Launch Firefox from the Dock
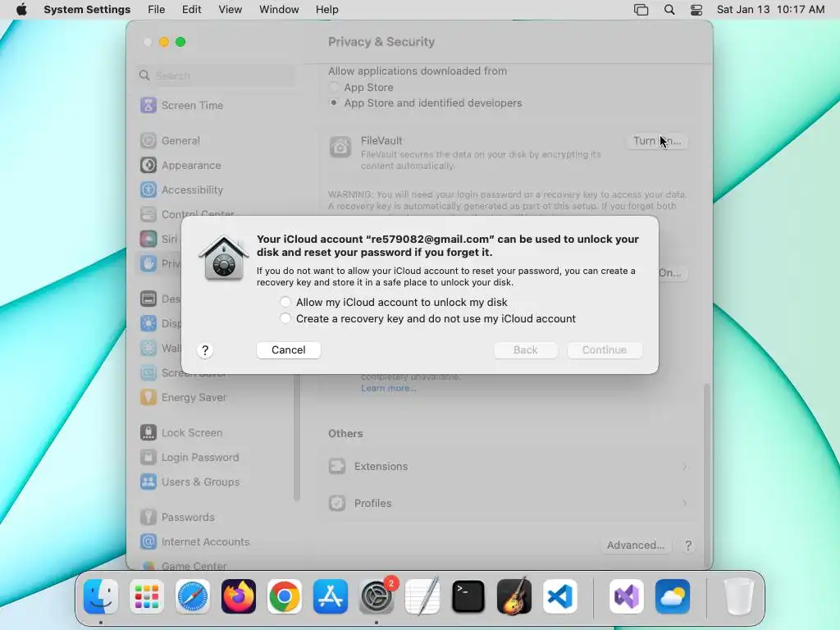The height and width of the screenshot is (630, 840). pos(239,596)
